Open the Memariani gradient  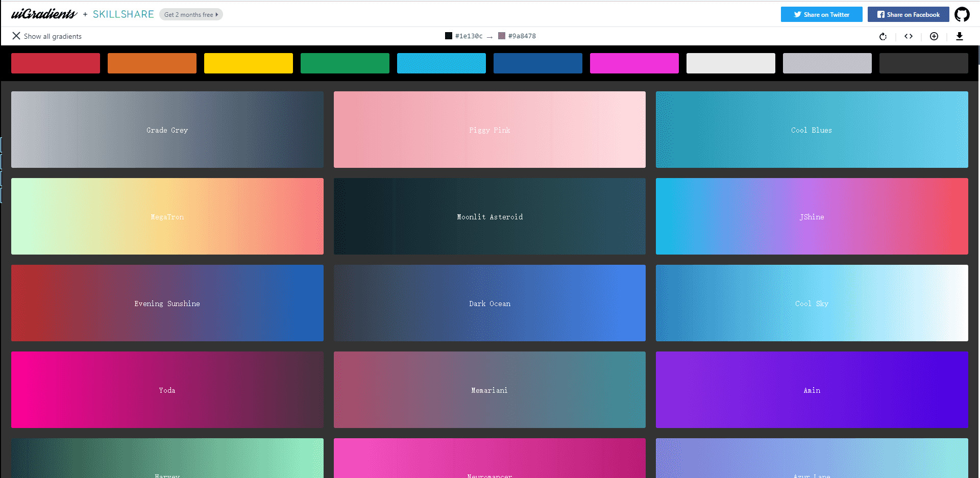click(x=489, y=390)
